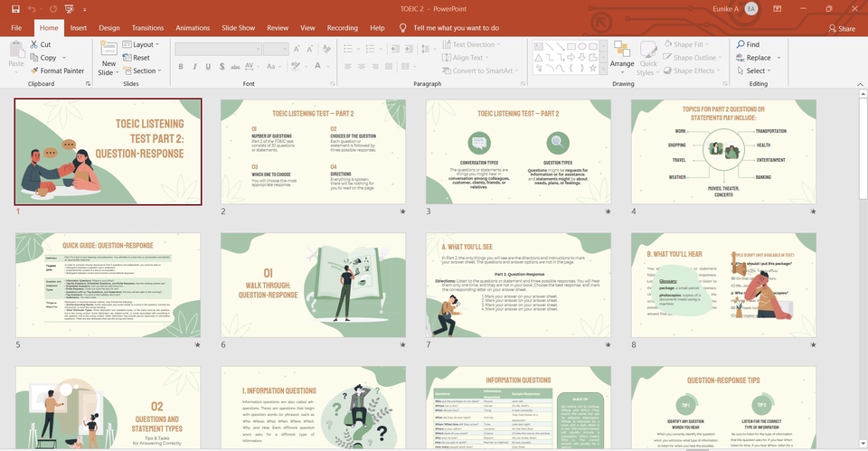This screenshot has height=451, width=868.
Task: Align text right
Action: [x=374, y=66]
